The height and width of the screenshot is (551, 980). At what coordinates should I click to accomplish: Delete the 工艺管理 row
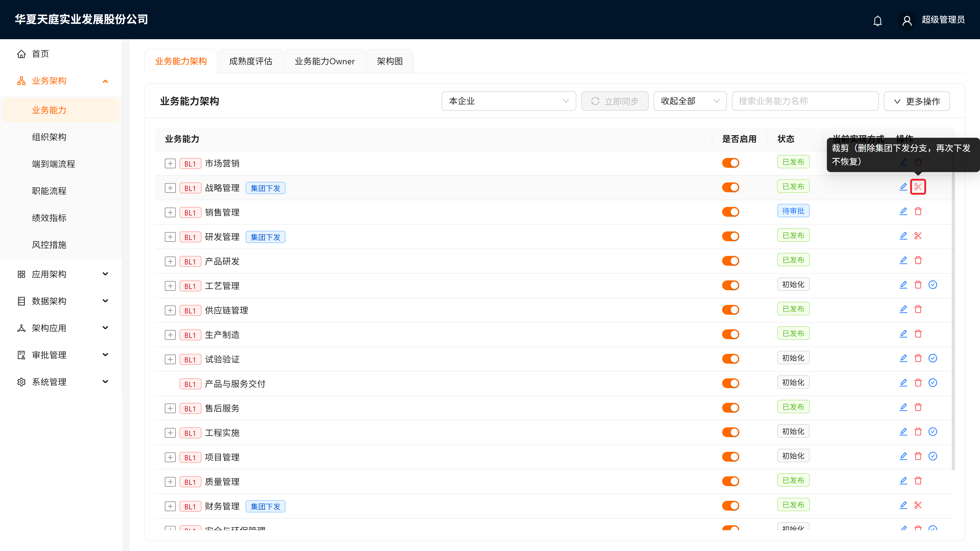click(x=918, y=285)
